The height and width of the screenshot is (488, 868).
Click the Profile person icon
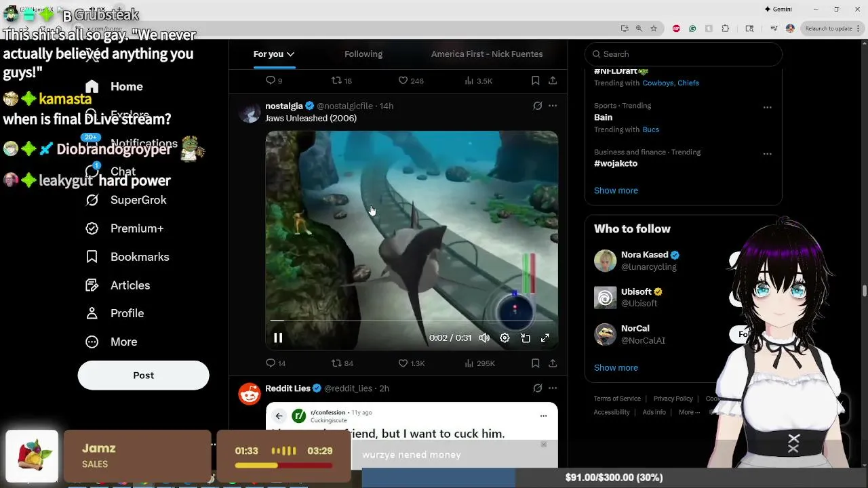coord(92,313)
